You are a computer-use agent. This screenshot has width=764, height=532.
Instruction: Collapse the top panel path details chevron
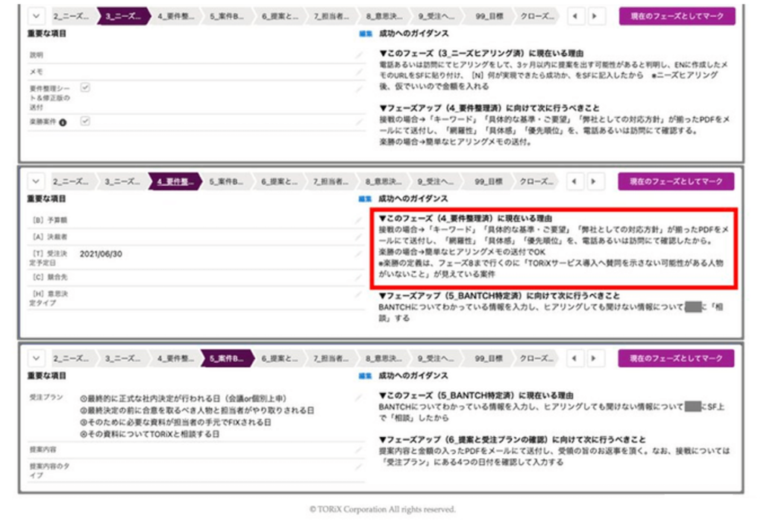click(x=37, y=16)
